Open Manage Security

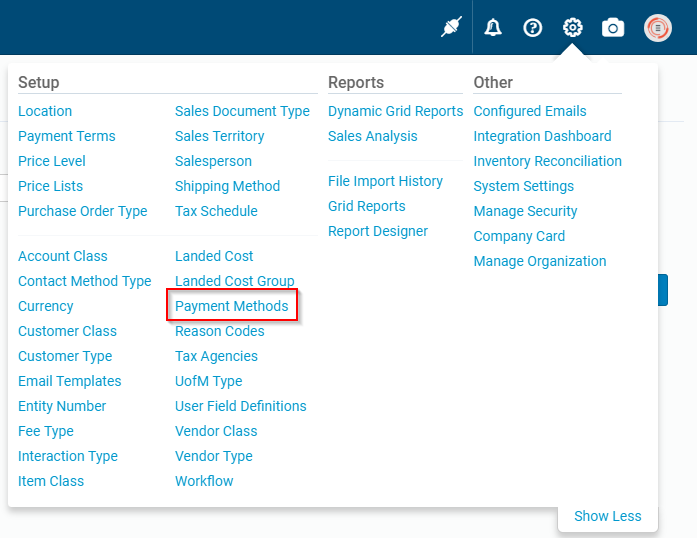(x=525, y=211)
